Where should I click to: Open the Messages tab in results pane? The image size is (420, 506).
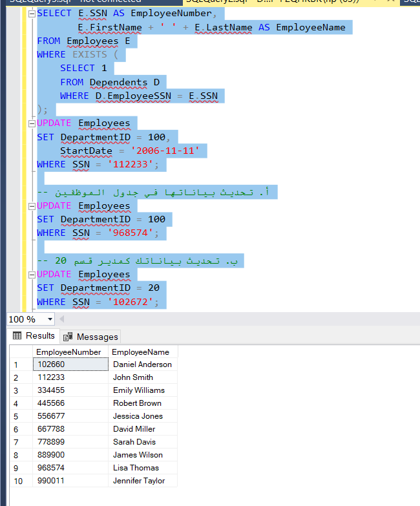coord(90,336)
